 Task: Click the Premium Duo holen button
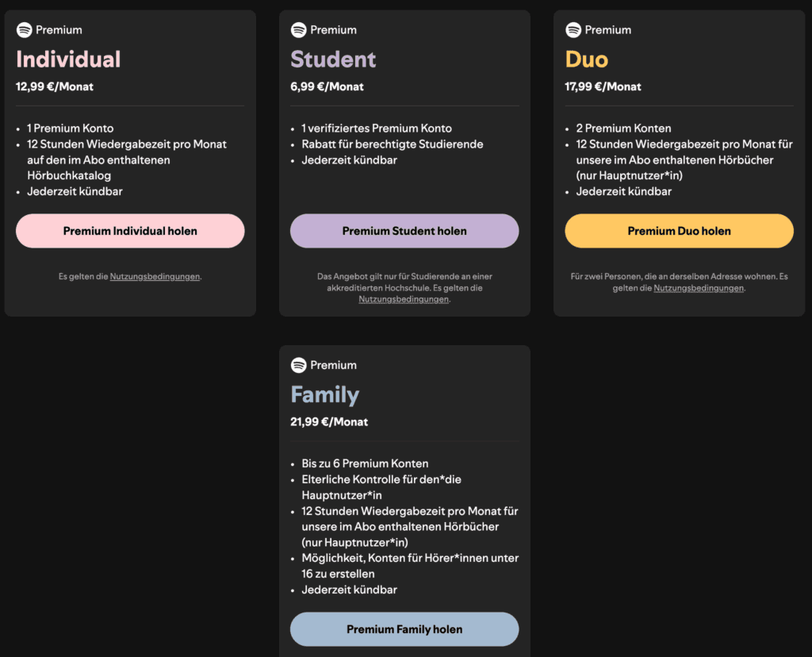coord(679,230)
